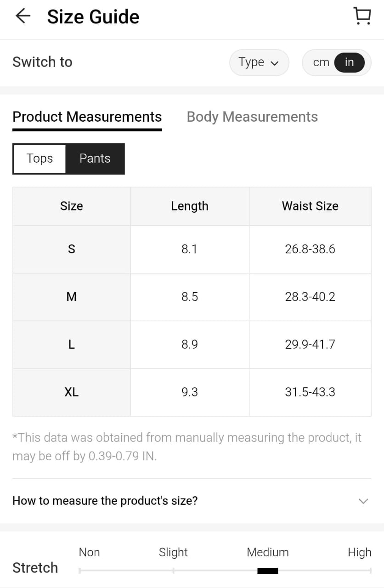Open the Type dropdown
The height and width of the screenshot is (588, 384).
[x=259, y=62]
